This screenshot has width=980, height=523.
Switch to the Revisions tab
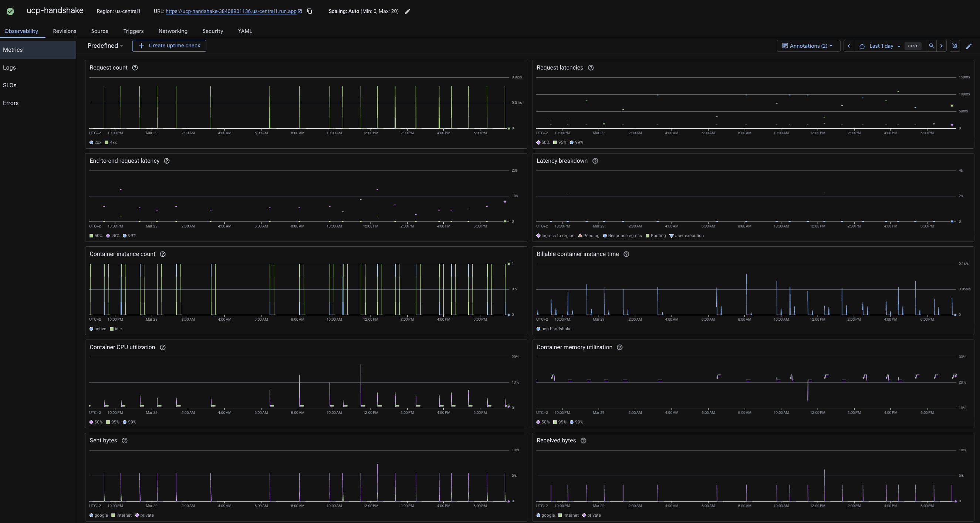coord(64,31)
